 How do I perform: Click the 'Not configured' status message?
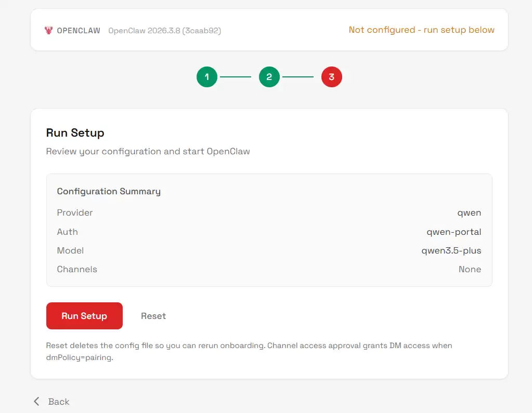[x=421, y=30]
